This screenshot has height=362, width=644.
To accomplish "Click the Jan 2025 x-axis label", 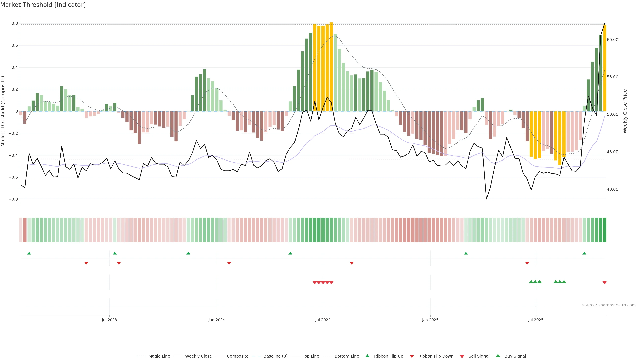I will (x=430, y=320).
